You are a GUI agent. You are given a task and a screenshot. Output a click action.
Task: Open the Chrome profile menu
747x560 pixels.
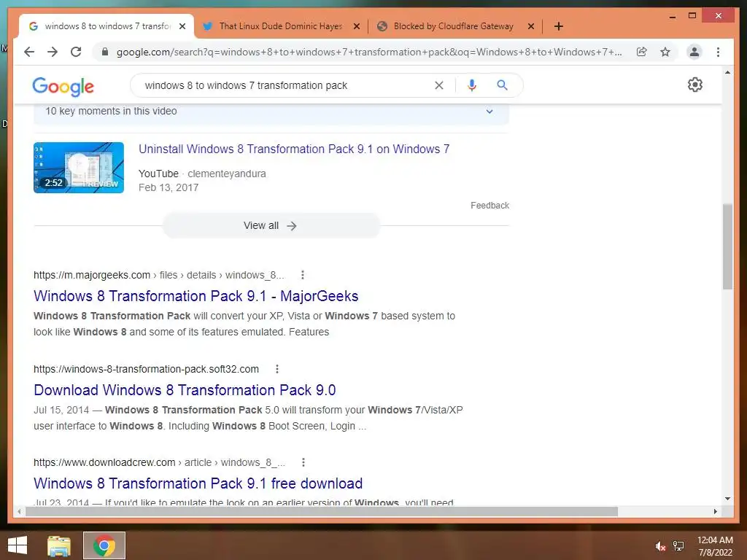coord(694,52)
